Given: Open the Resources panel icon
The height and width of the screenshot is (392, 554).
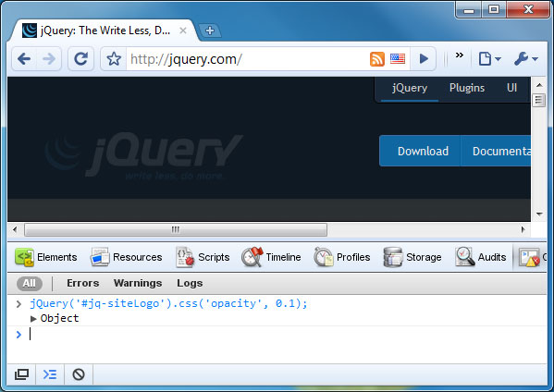Looking at the screenshot, I should pyautogui.click(x=100, y=257).
